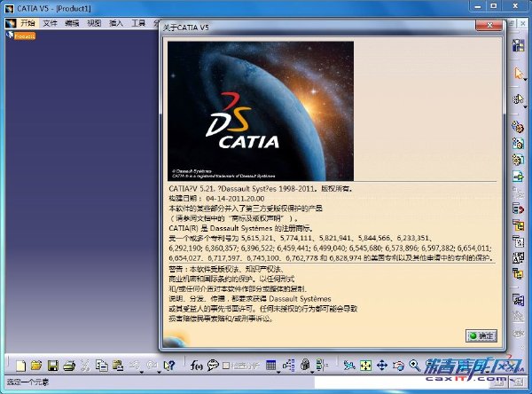This screenshot has width=532, height=394.
Task: Choose the orange Select arrow tool
Action: 518,73
